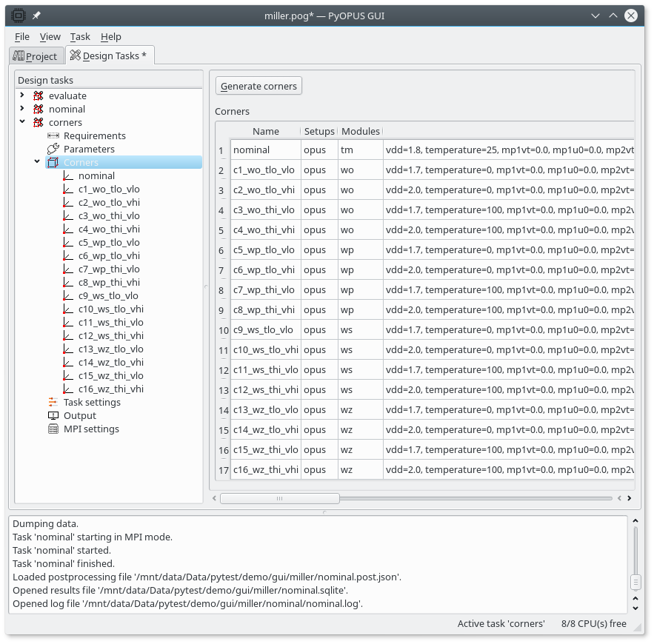654x644 pixels.
Task: Click the Name column header
Action: pos(265,131)
